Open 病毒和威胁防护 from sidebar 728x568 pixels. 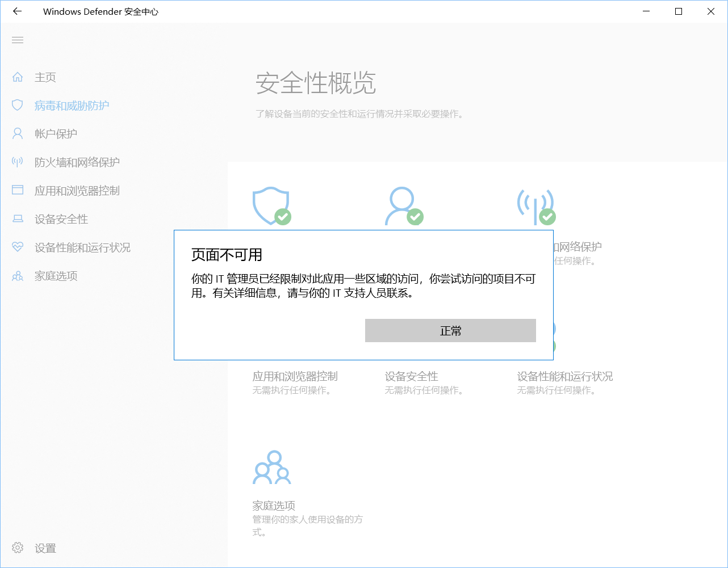pos(72,106)
